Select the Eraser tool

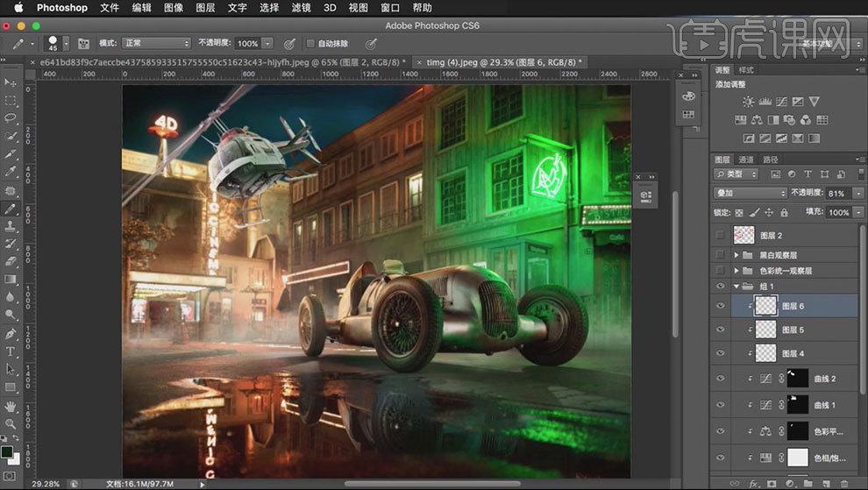coord(10,261)
